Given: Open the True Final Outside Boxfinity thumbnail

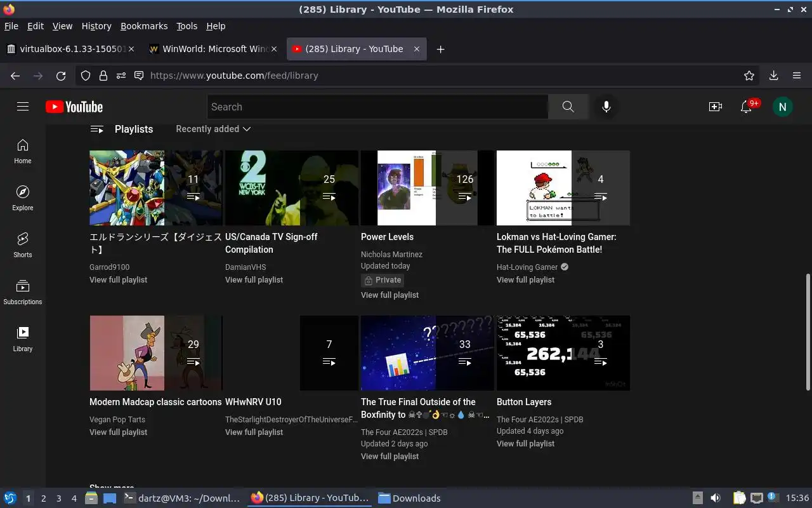Looking at the screenshot, I should click(428, 353).
